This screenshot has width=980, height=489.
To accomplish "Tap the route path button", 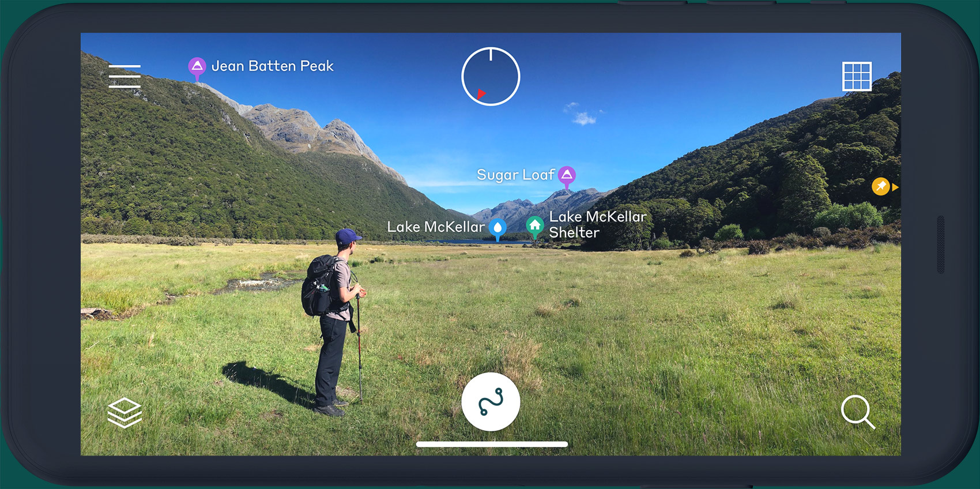I will (491, 401).
